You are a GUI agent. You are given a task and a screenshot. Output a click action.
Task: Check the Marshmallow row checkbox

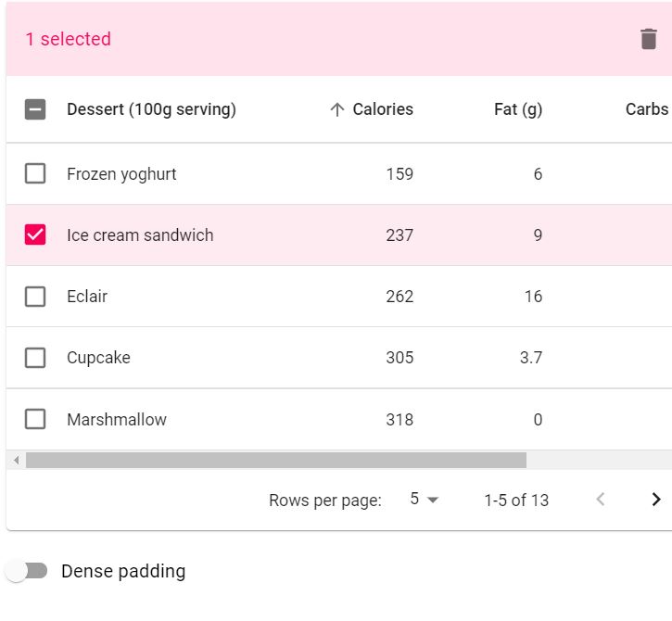[x=35, y=419]
